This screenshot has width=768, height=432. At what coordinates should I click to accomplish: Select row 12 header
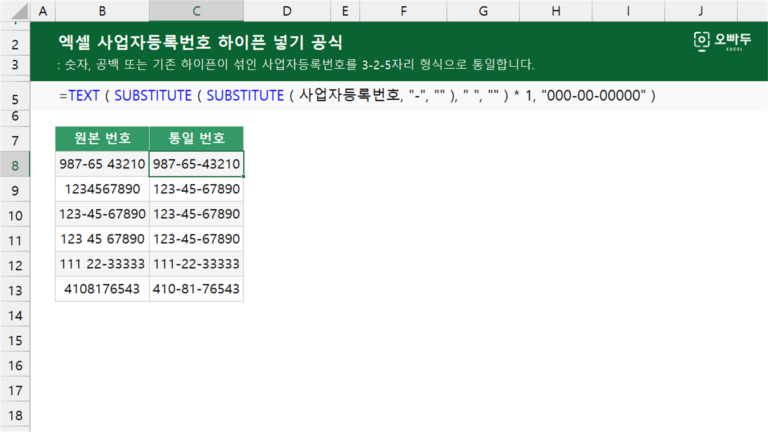(15, 265)
